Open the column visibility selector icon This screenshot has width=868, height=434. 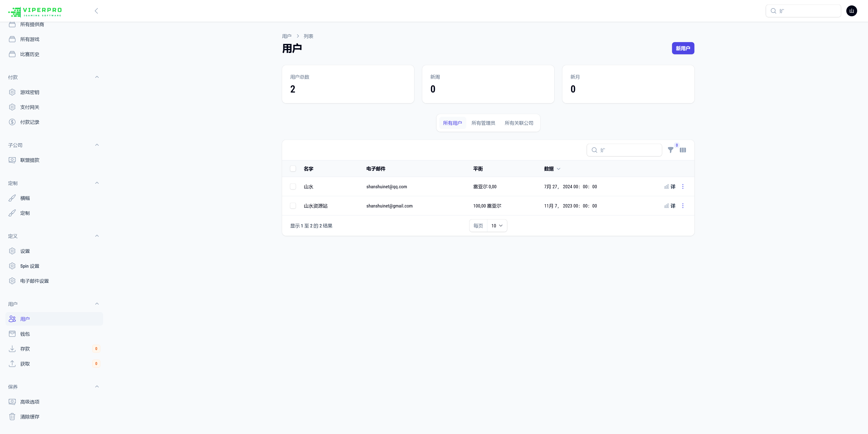683,150
